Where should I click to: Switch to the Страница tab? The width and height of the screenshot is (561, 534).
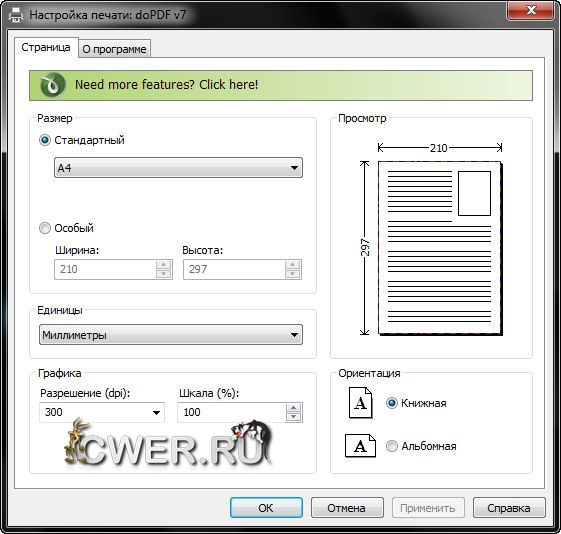click(x=46, y=47)
